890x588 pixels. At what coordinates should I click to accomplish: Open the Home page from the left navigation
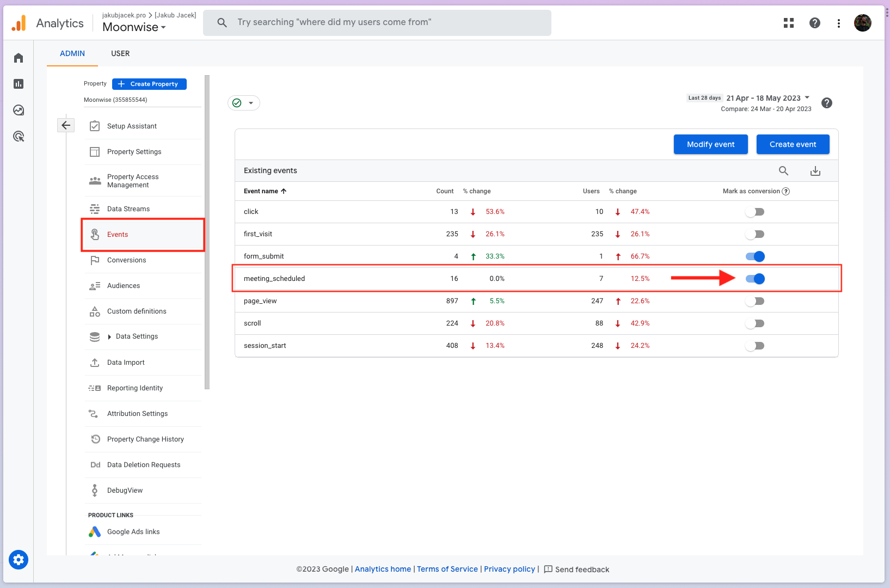pos(18,57)
